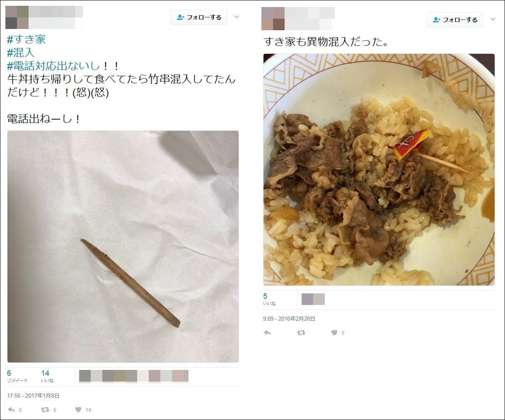
Task: Like the tweet with 5 likes
Action: 334,333
